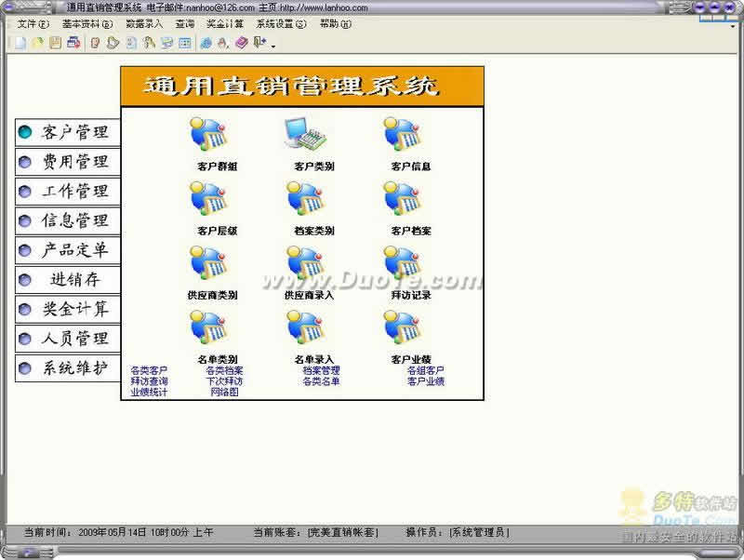Open the 供应商录入 module icon
Image resolution: width=744 pixels, height=560 pixels.
tap(306, 263)
